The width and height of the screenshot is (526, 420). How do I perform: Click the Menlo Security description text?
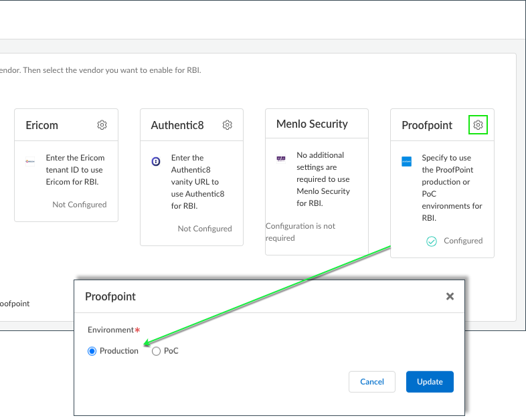coord(323,179)
